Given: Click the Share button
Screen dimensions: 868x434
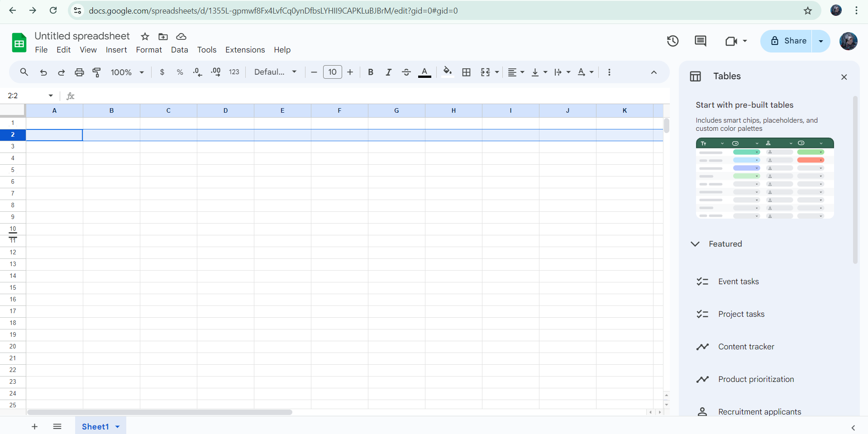Looking at the screenshot, I should click(x=788, y=41).
